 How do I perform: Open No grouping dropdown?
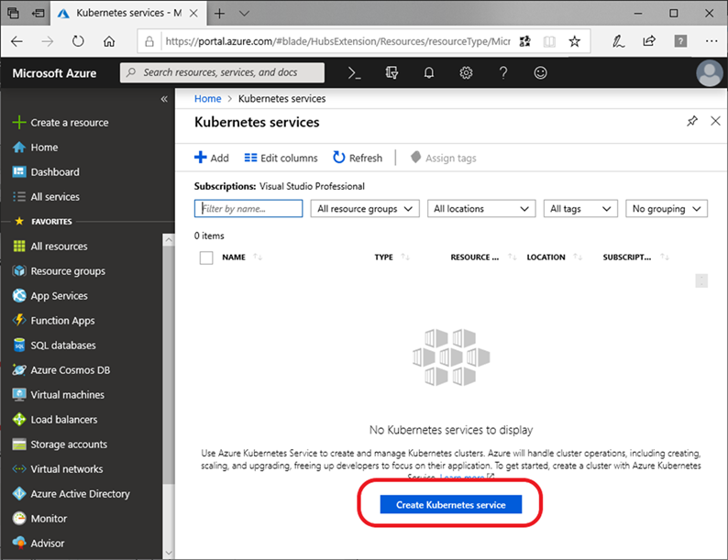(x=667, y=209)
